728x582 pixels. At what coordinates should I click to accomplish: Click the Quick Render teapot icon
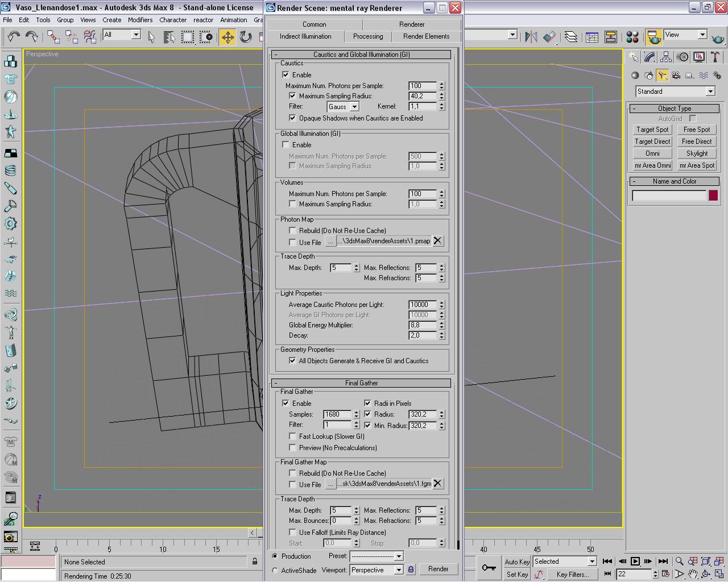point(718,38)
